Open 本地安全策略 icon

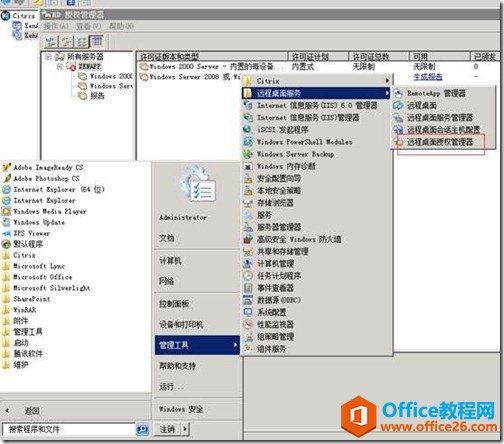tap(248, 190)
